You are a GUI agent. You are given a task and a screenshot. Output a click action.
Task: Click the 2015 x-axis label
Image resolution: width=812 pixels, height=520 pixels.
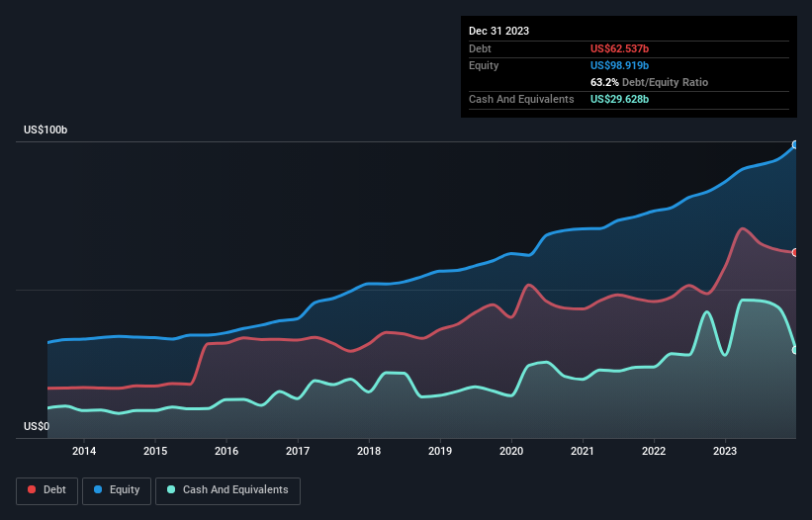155,451
